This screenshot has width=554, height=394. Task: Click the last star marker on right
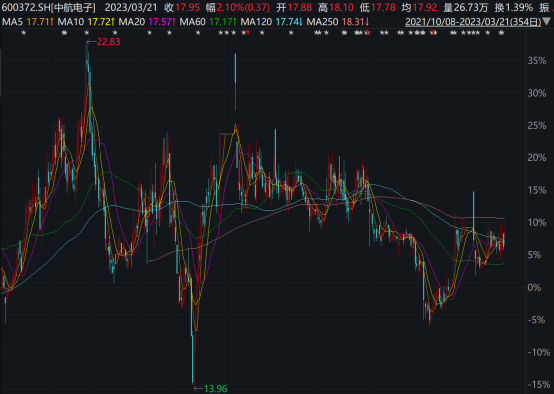tap(501, 33)
